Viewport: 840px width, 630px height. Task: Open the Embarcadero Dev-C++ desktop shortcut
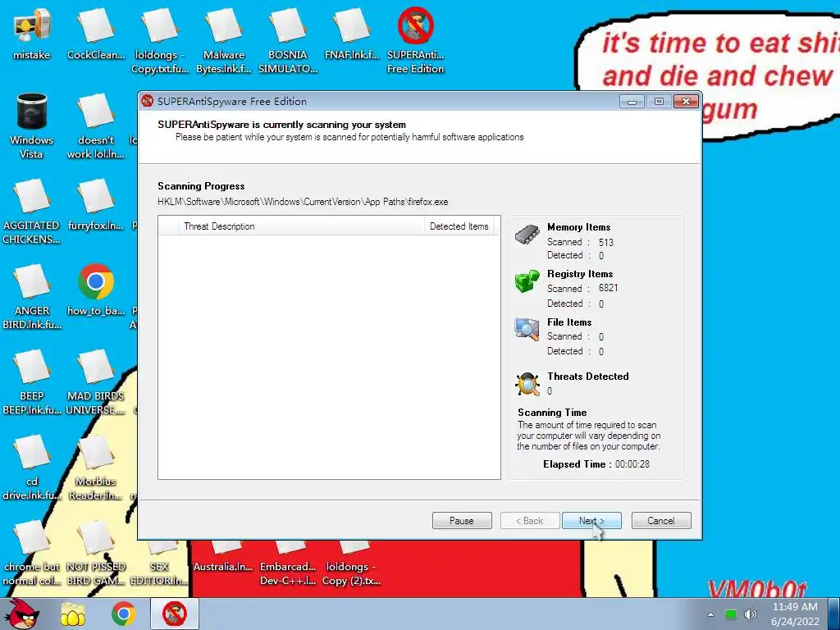[288, 563]
